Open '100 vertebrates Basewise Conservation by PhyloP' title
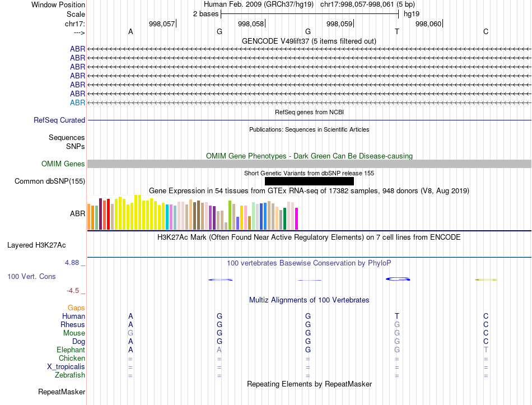Screen dimensions: 532x405 tap(309, 263)
